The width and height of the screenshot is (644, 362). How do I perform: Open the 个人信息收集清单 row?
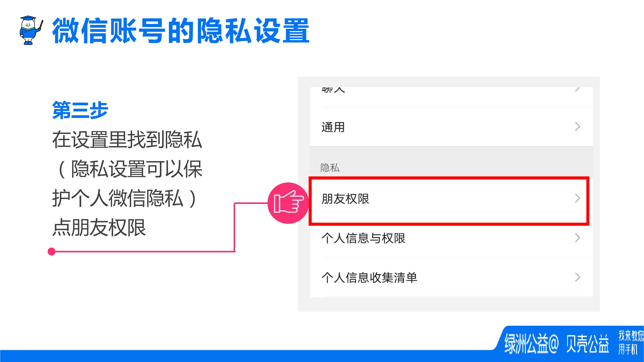coord(451,278)
